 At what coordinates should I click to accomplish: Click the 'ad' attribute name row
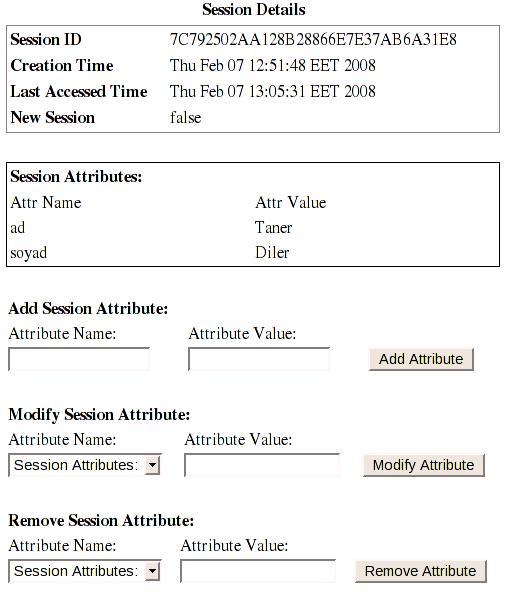(x=18, y=228)
